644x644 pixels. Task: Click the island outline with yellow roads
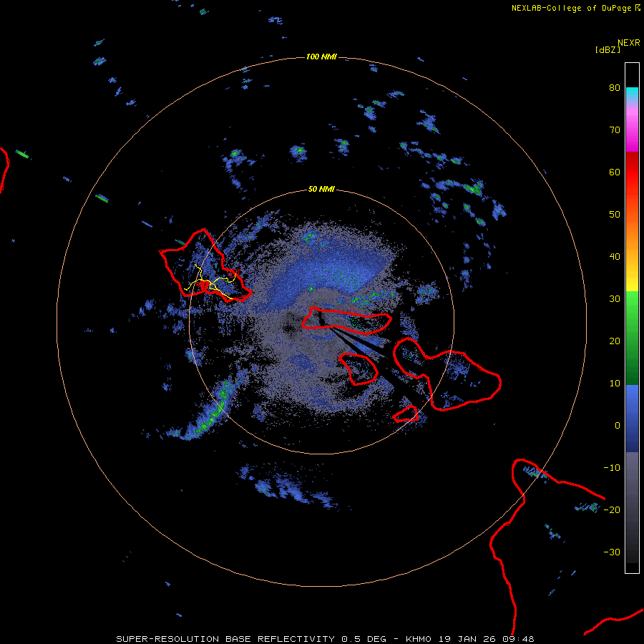tap(205, 267)
